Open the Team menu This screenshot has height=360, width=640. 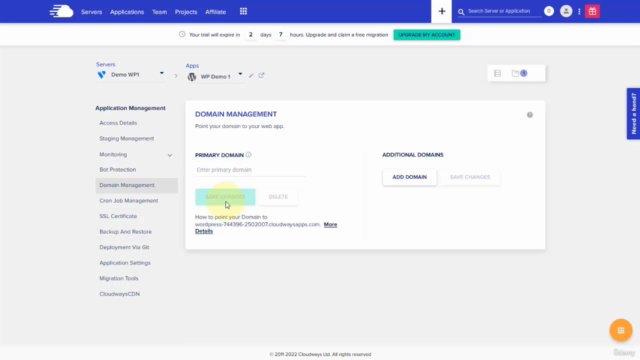pos(160,12)
